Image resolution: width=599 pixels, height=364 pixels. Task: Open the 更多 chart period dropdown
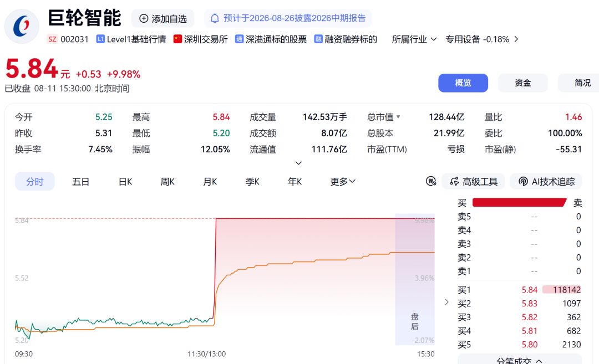coord(343,182)
